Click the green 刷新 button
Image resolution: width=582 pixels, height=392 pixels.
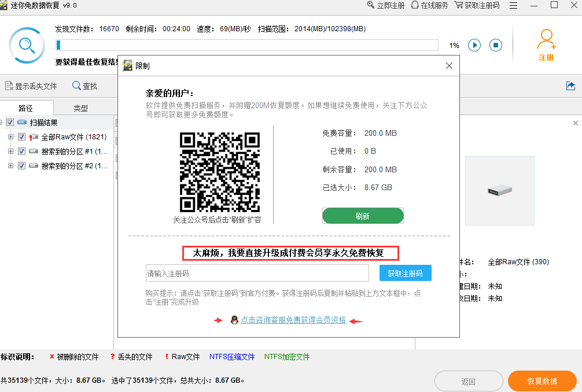tap(363, 216)
